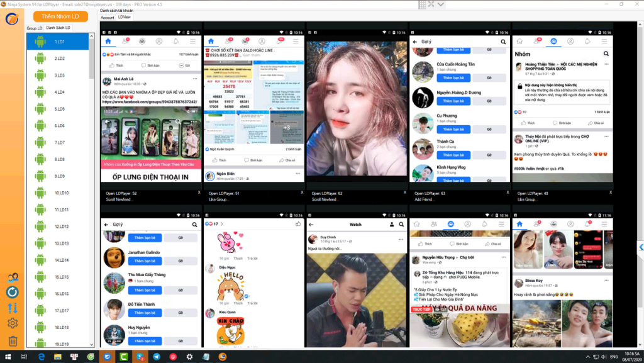Image resolution: width=644 pixels, height=363 pixels.
Task: Click Gỡ button beside Janathan Galindo
Action: click(x=180, y=261)
